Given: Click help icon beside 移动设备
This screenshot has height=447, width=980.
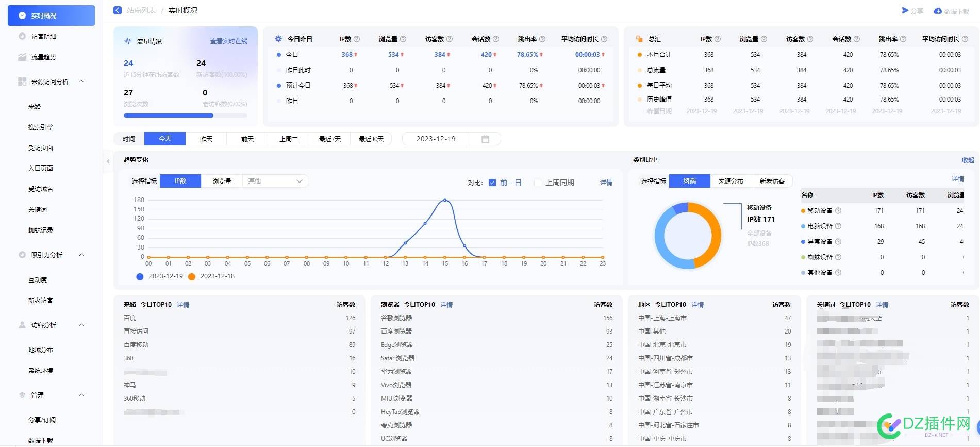Looking at the screenshot, I should 838,211.
